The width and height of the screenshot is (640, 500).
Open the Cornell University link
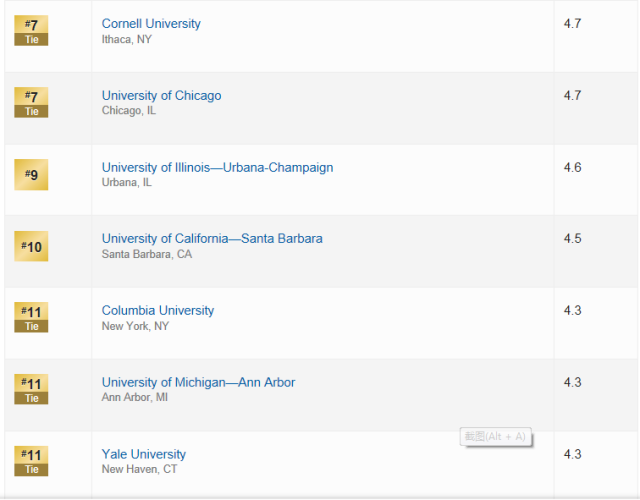pyautogui.click(x=151, y=24)
